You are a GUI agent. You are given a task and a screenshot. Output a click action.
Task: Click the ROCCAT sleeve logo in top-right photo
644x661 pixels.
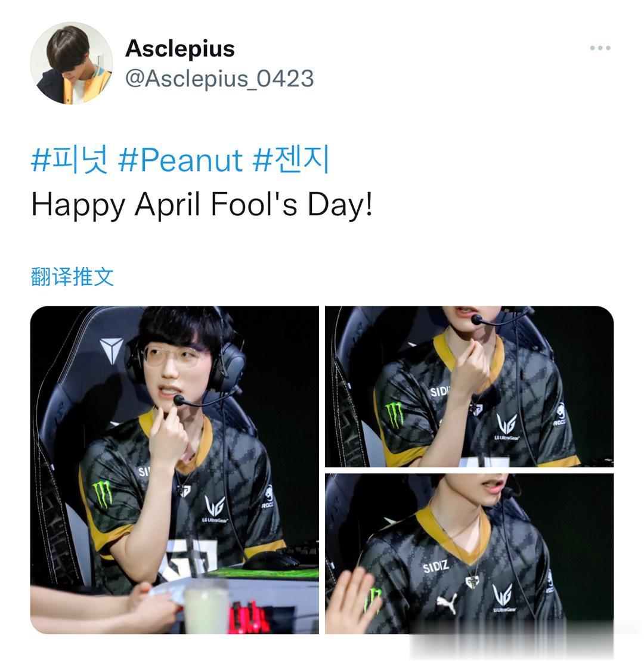pyautogui.click(x=561, y=414)
